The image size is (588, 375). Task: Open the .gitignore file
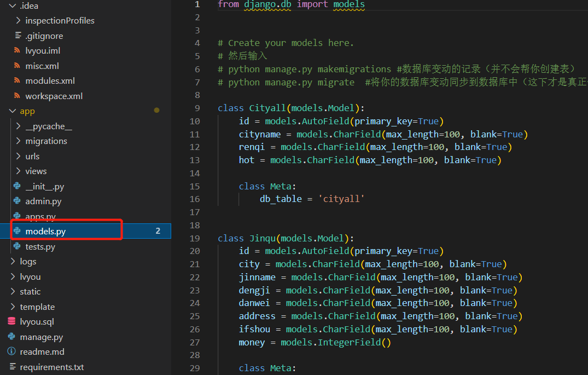coord(44,36)
